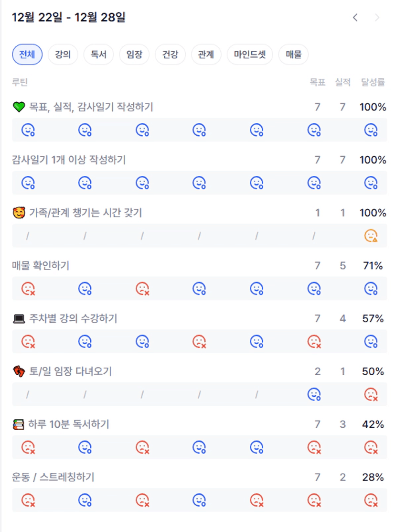This screenshot has height=532, width=395.
Task: Click the 12월 22일 - 12월 28일 date header
Action: tap(69, 18)
